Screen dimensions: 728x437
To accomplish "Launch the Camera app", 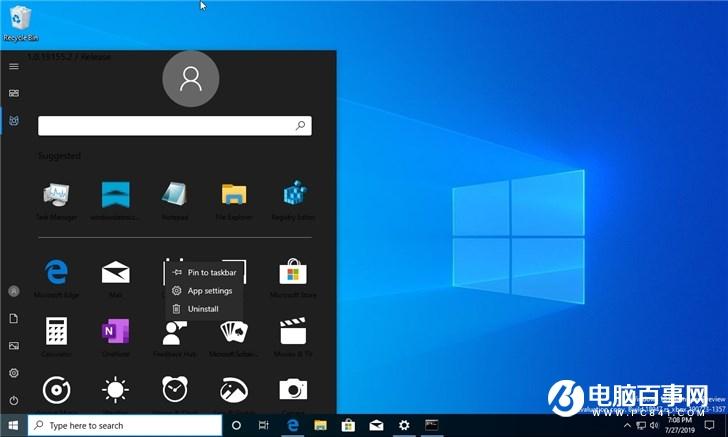I will coord(293,391).
